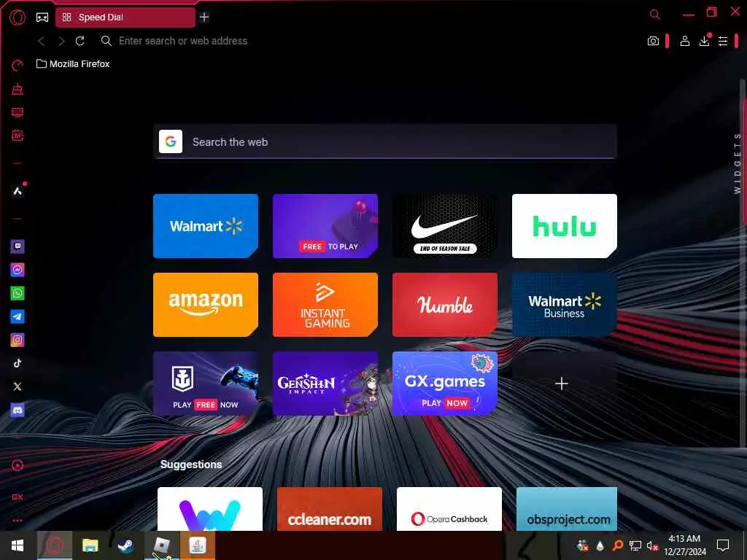Open GX Cleaner broom sidebar icon
Image resolution: width=747 pixels, height=560 pixels.
point(18,88)
